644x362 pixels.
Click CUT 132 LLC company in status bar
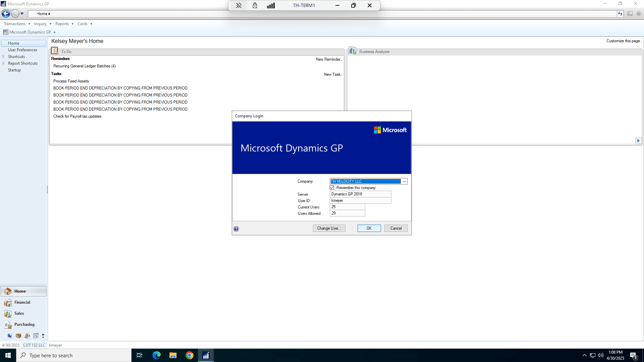pos(34,345)
